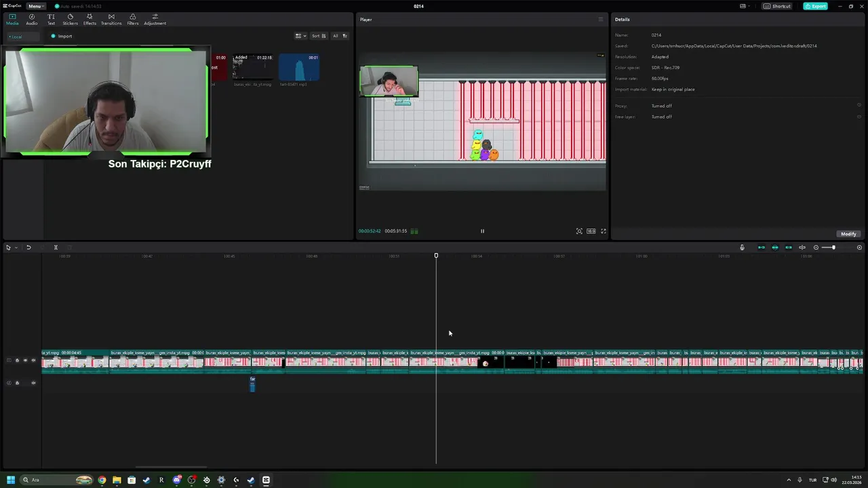
Task: Open the Sort media options
Action: [319, 36]
